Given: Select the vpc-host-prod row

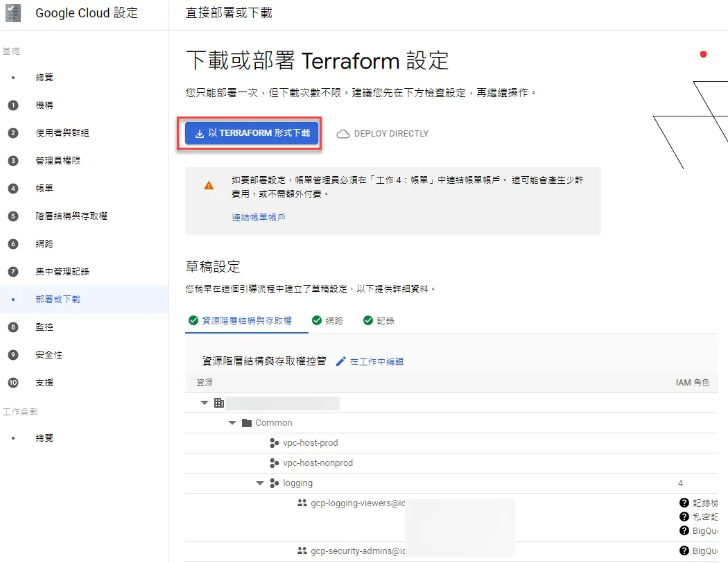Looking at the screenshot, I should pos(451,443).
